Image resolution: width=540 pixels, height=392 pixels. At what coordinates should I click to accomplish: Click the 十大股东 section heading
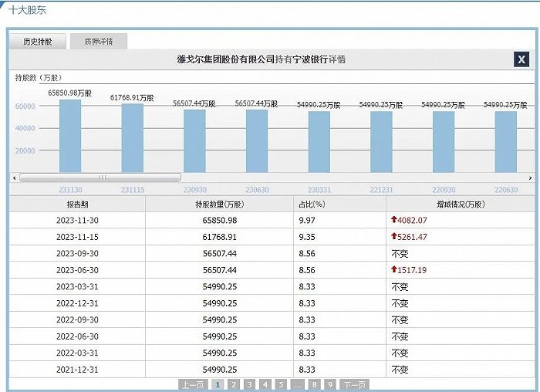coord(27,9)
